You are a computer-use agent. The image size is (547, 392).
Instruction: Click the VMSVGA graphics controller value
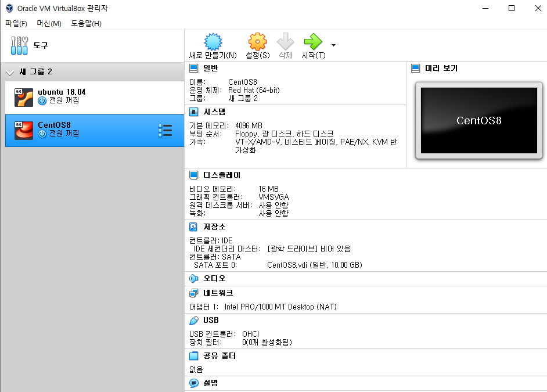[x=273, y=197]
